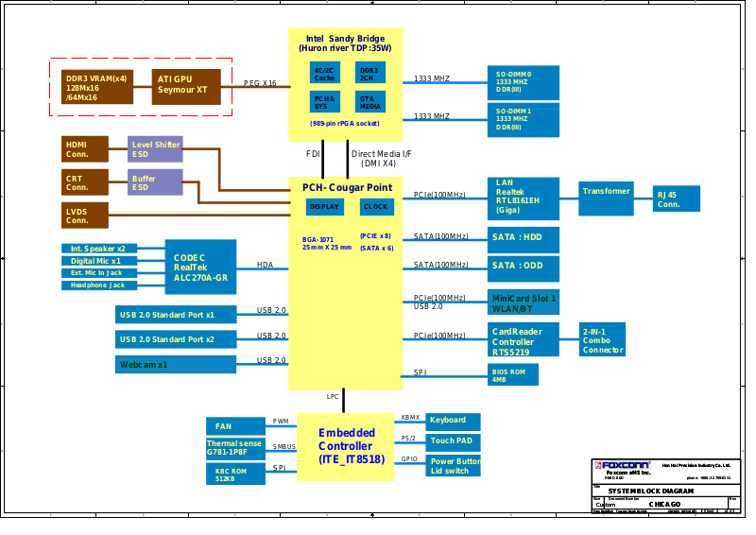Screen dimensions: 756x535
Task: Click the DDR3 VRAM(x4) block
Action: click(x=96, y=85)
